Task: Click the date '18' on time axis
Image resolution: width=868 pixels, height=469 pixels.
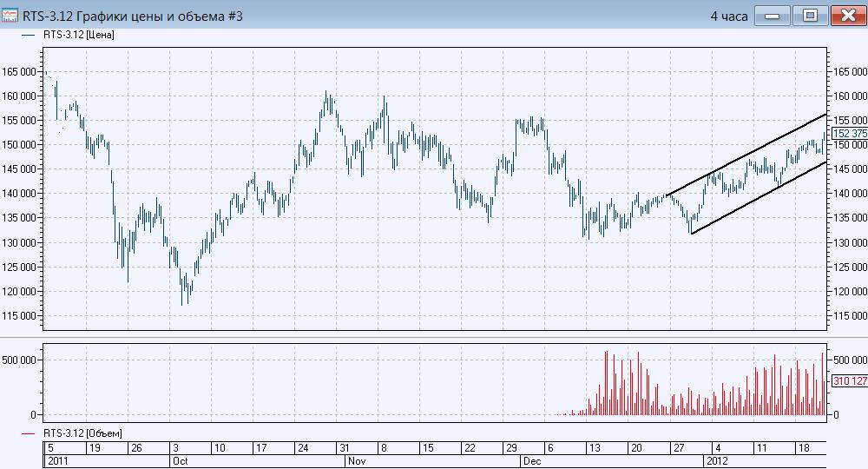Action: (804, 448)
